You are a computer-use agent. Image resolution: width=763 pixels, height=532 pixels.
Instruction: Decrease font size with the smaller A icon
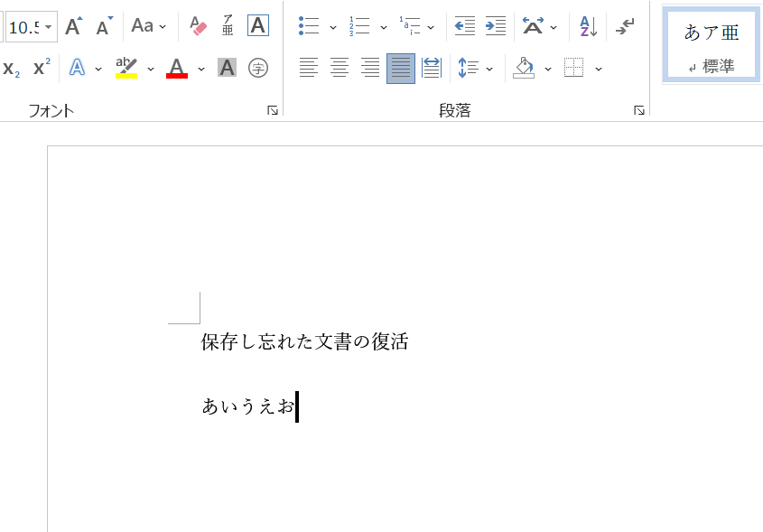coord(104,26)
